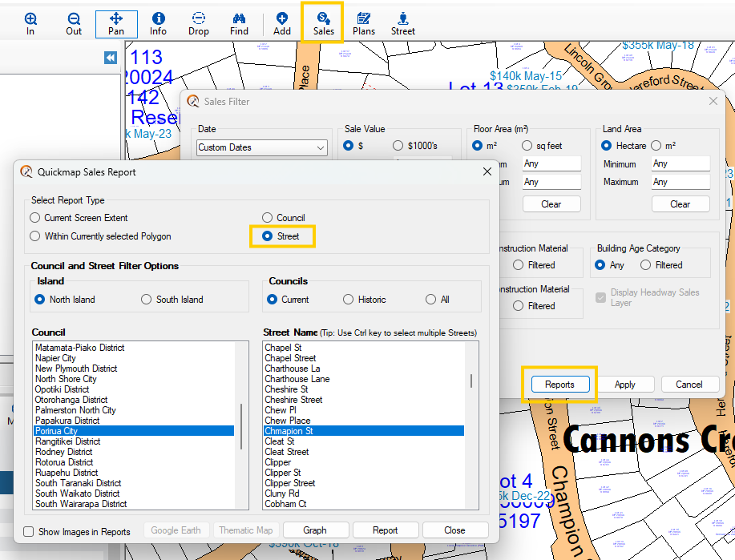
Task: Click the Add toolbar icon
Action: 282,23
